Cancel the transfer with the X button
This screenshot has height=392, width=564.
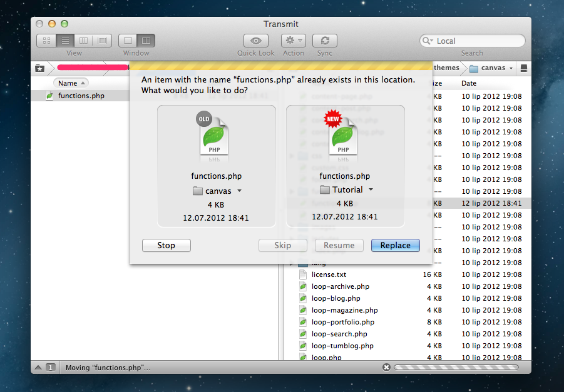click(x=387, y=367)
